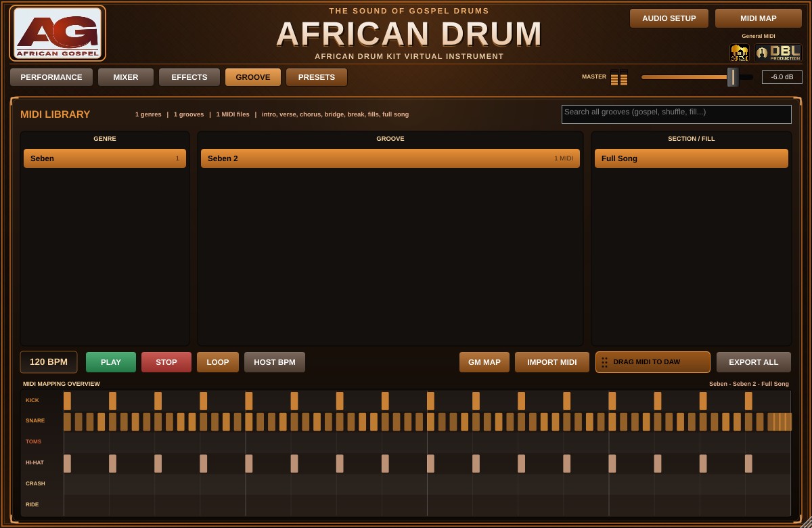Select the Seben genre row

[x=105, y=158]
